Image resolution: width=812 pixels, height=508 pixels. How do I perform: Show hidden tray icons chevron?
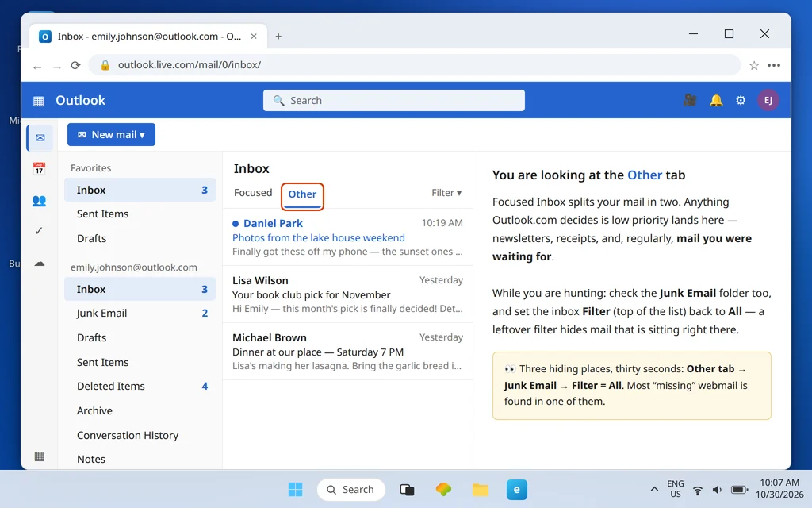point(654,489)
